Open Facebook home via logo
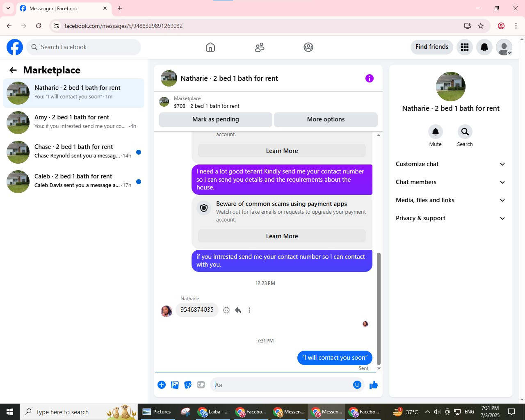 click(15, 47)
